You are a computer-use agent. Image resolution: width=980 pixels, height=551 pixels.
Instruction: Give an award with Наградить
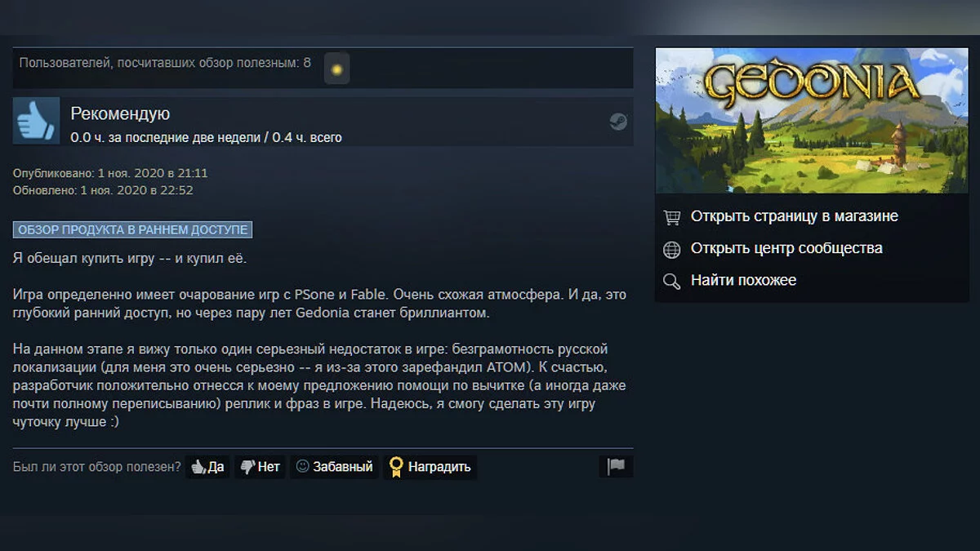tap(430, 467)
